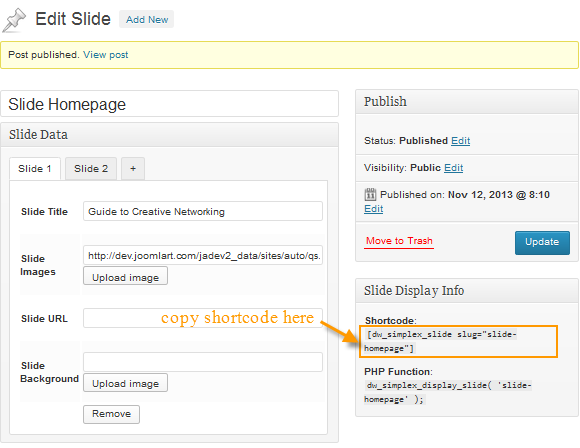The image size is (580, 448).
Task: Click the Slide Title label
Action: point(44,212)
